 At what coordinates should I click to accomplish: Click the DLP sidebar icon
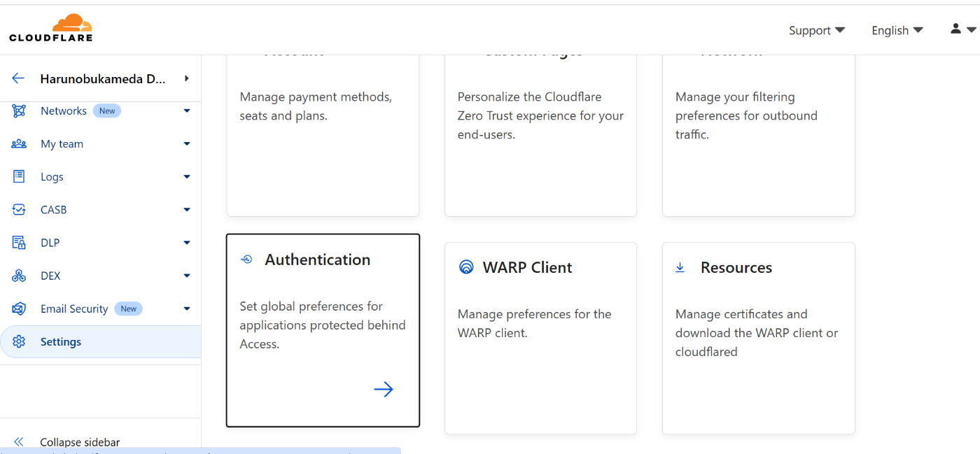click(x=19, y=242)
